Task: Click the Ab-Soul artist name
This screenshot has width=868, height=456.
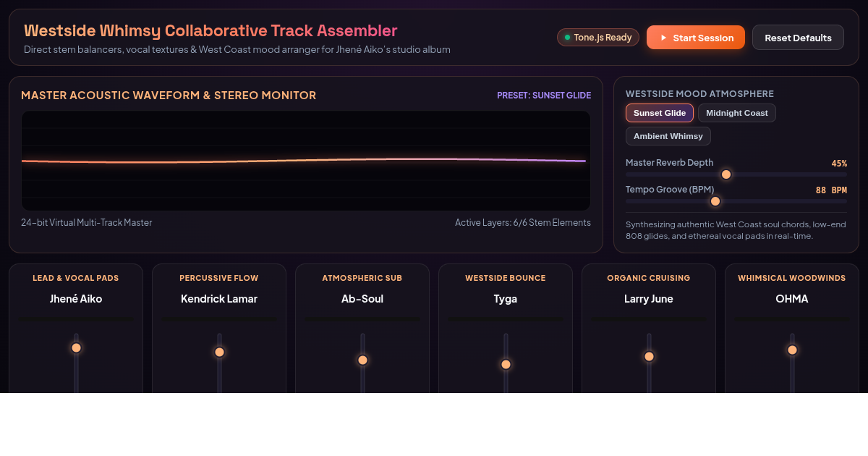Action: 362,299
